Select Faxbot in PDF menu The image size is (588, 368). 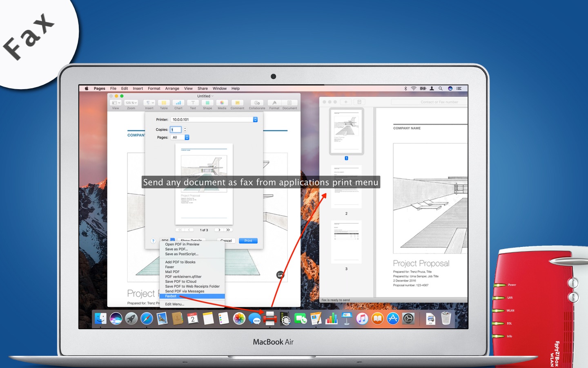pos(192,296)
